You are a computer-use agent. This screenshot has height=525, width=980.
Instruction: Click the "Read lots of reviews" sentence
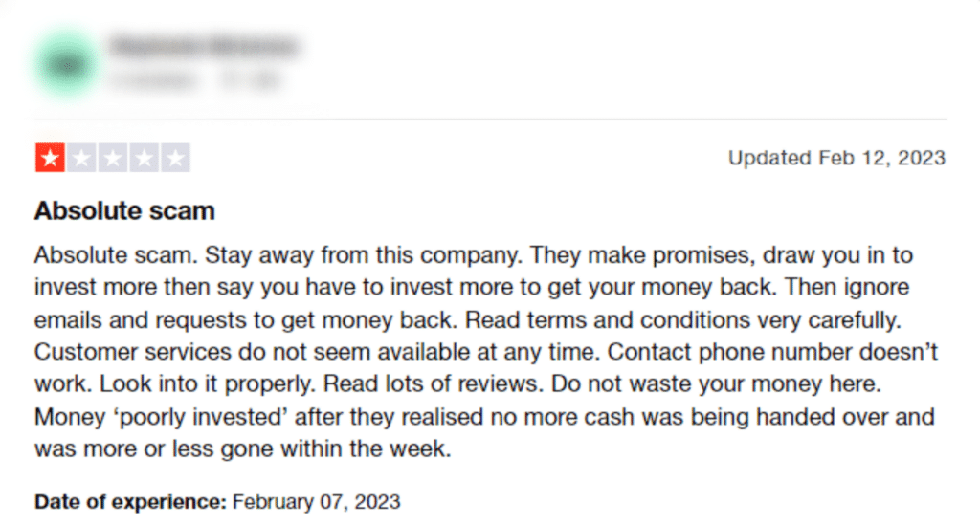tap(434, 384)
